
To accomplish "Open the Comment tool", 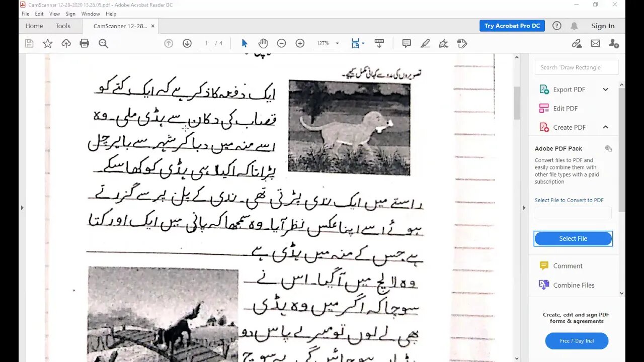I will click(568, 266).
